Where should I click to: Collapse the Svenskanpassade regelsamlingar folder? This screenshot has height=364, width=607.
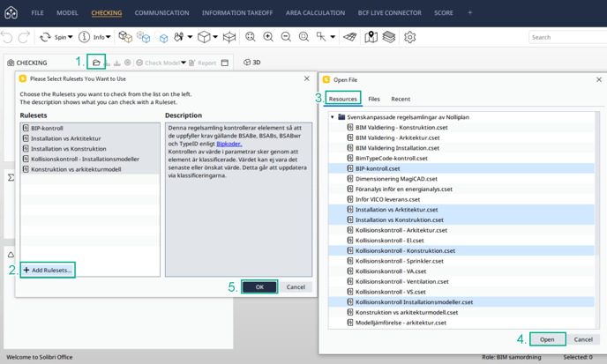(332, 117)
